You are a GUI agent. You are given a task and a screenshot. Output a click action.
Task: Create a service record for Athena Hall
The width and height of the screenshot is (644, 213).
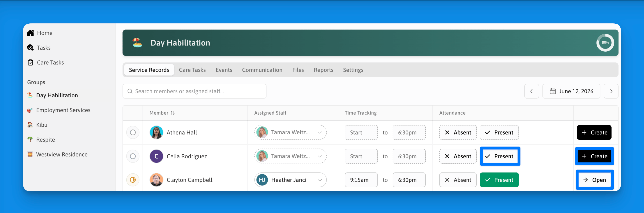(x=594, y=132)
